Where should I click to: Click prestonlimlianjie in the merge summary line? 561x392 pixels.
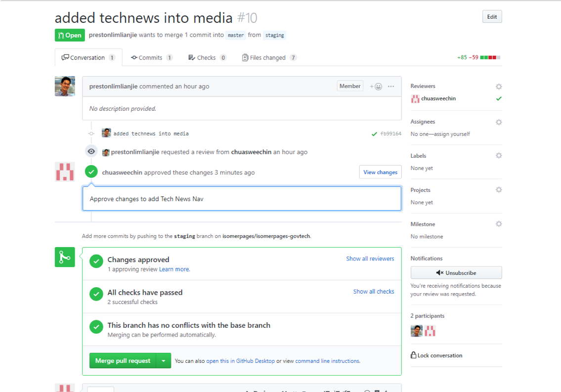[113, 35]
